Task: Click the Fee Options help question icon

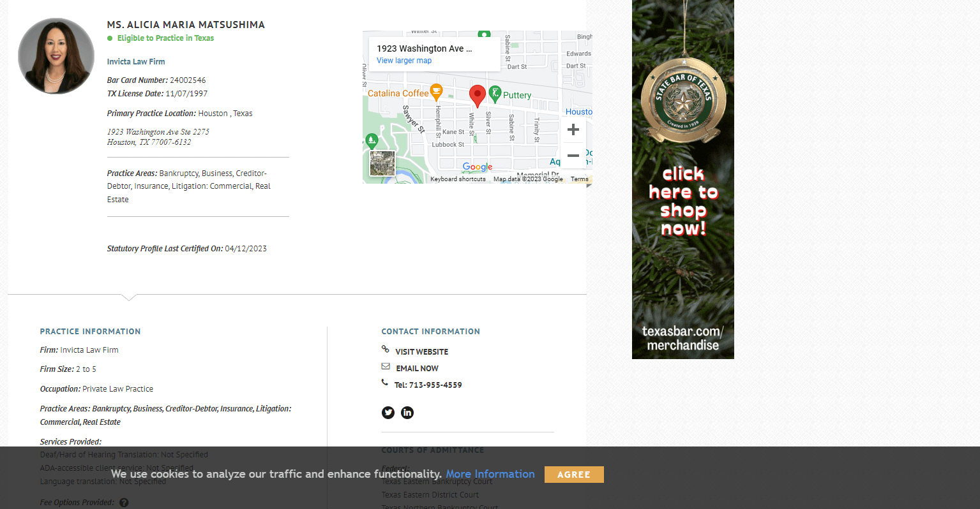Action: click(x=124, y=503)
